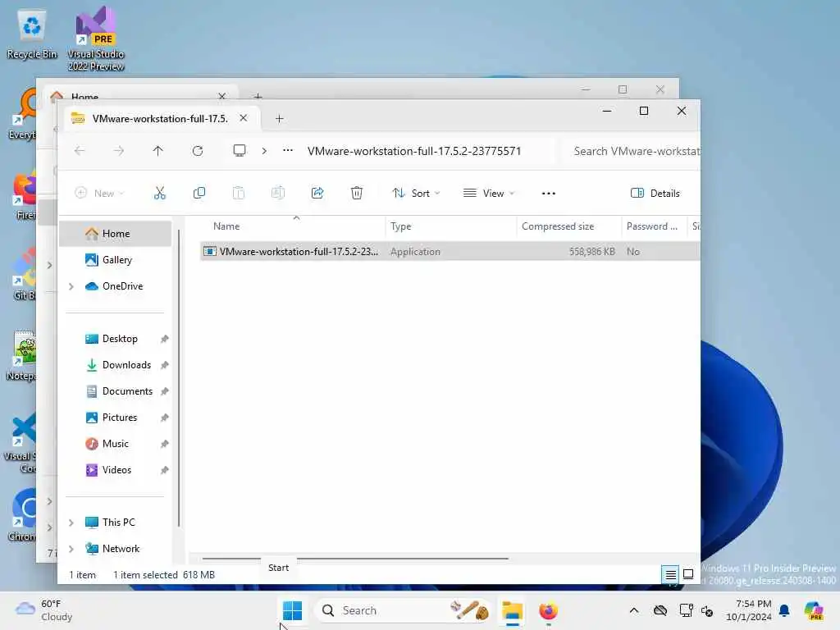Click breadcrumb chevron after monitor icon

(264, 151)
